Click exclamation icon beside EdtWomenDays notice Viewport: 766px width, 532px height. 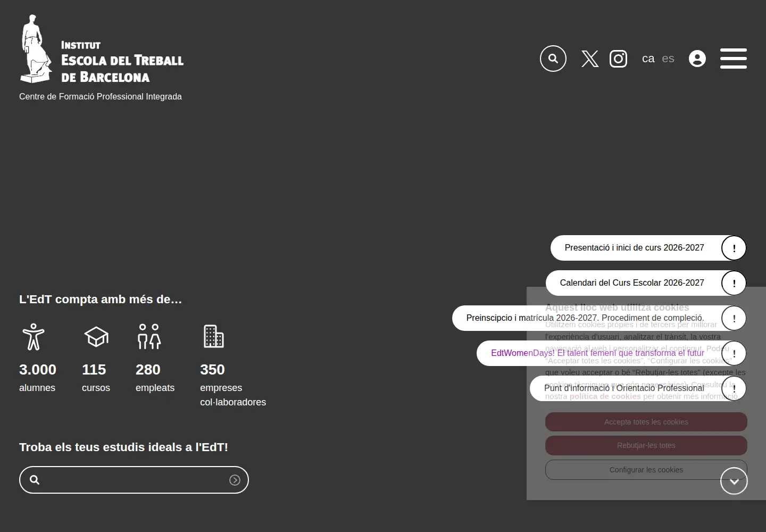734,353
